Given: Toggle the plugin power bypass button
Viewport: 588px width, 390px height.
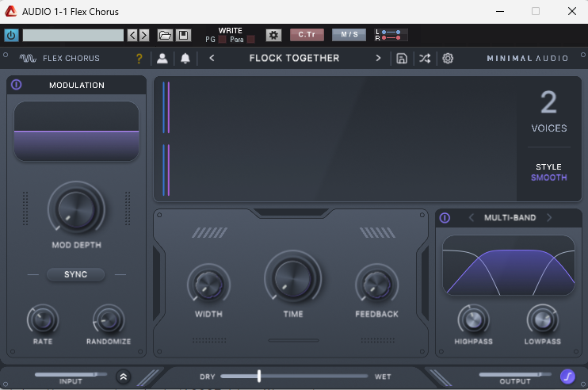Looking at the screenshot, I should point(11,35).
